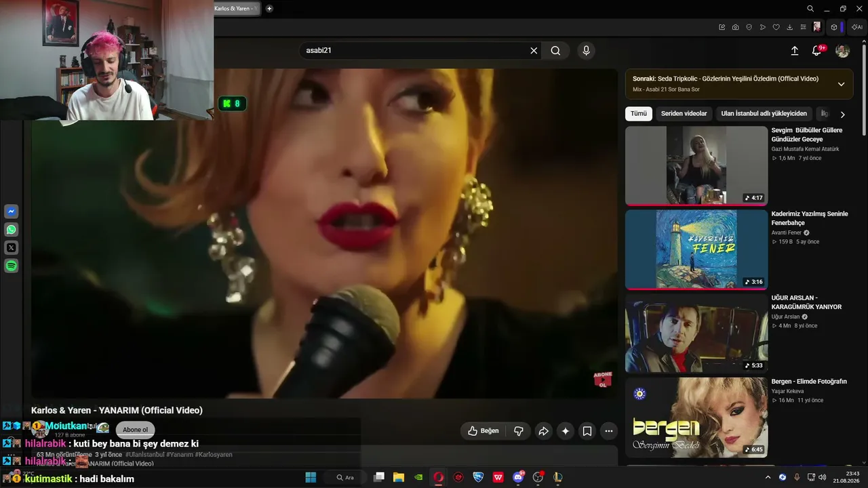Viewport: 868px width, 488px height.
Task: Visit the Yaşar Kekeva channel link
Action: click(787, 391)
